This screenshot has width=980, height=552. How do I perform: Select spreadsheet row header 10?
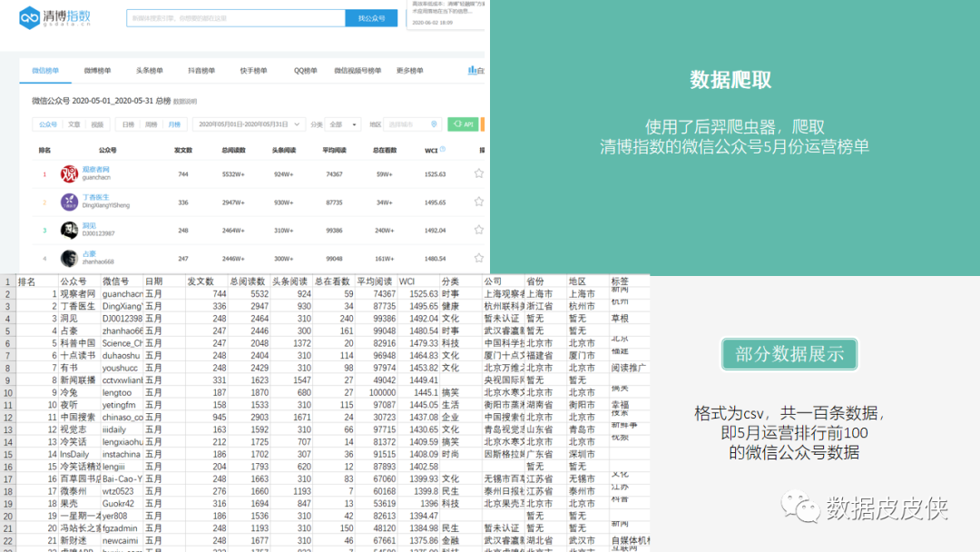pyautogui.click(x=7, y=392)
